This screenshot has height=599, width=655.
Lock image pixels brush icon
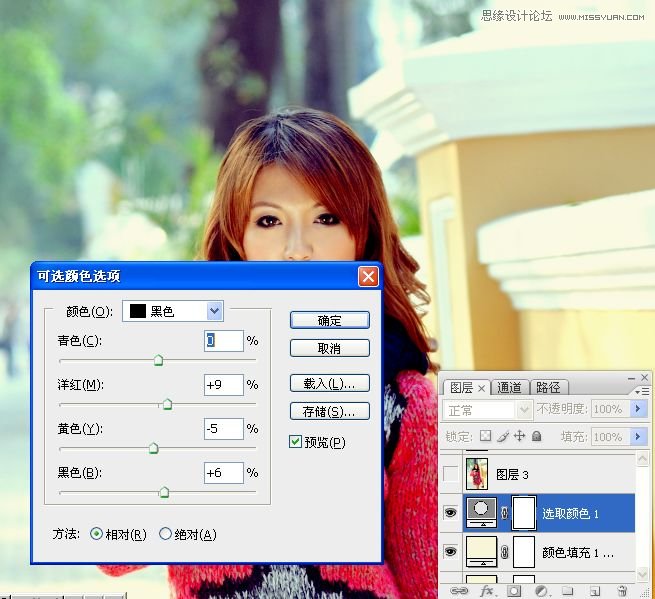coord(503,436)
